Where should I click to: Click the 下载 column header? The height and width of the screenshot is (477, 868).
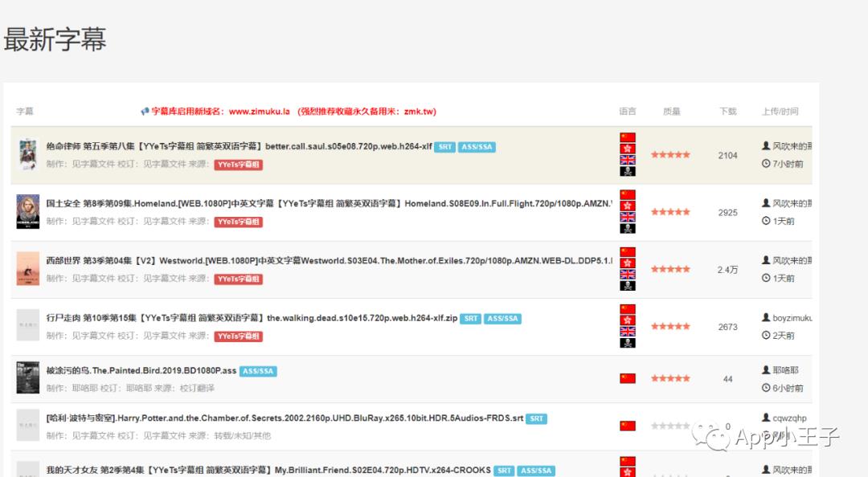727,112
